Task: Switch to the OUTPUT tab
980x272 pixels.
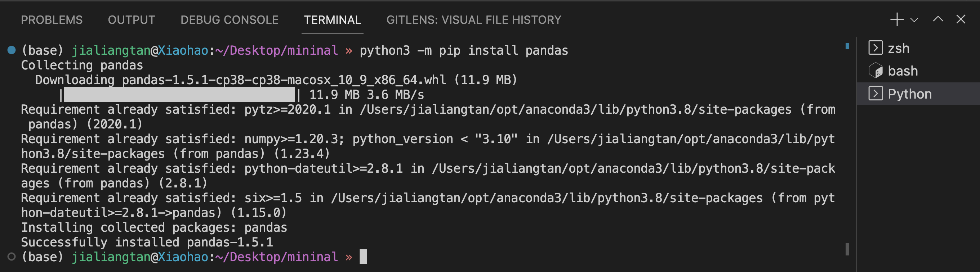Action: coord(132,20)
